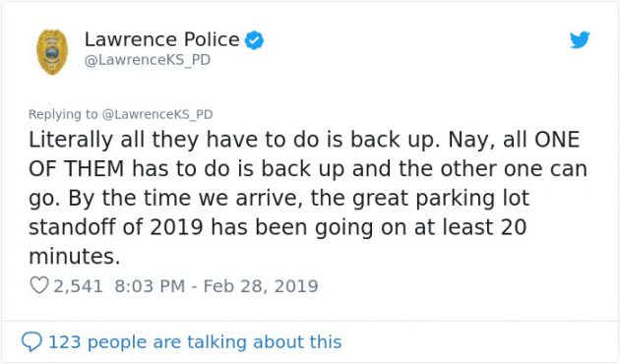Like the tweet with the heart icon
620x364 pixels.
point(39,285)
